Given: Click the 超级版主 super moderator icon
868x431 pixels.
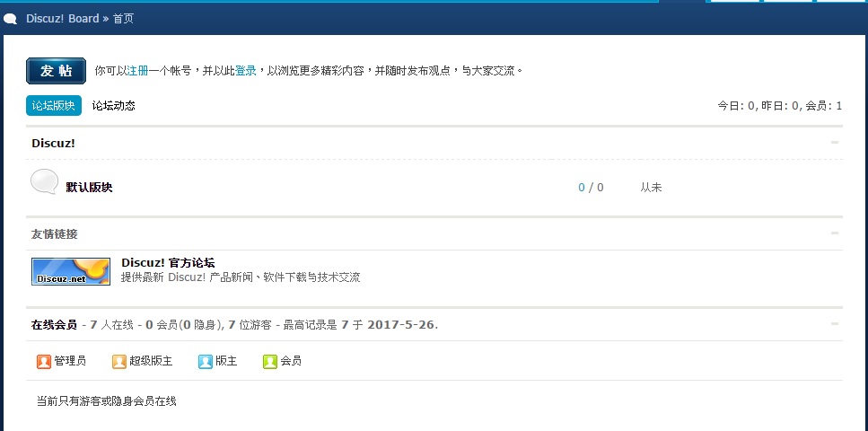Looking at the screenshot, I should [119, 362].
